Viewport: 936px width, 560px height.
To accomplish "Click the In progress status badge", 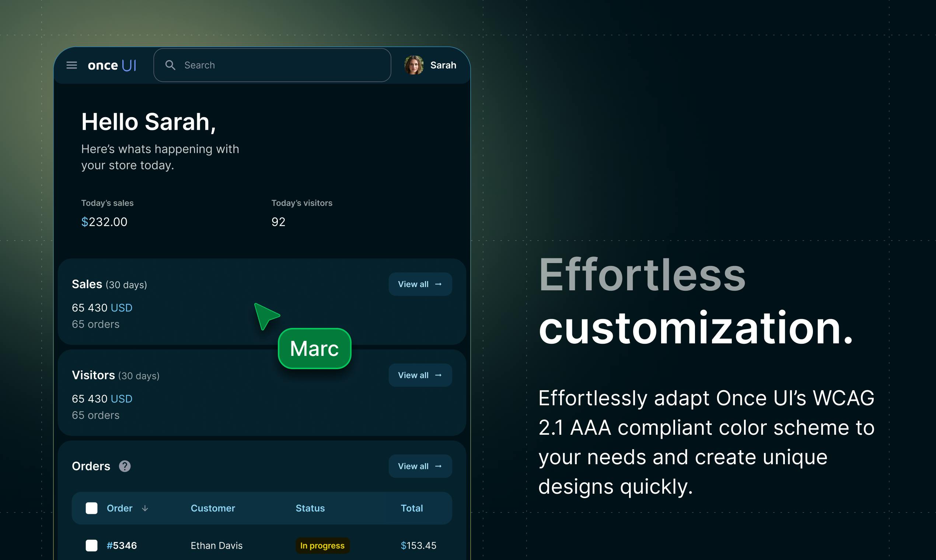I will pyautogui.click(x=322, y=546).
